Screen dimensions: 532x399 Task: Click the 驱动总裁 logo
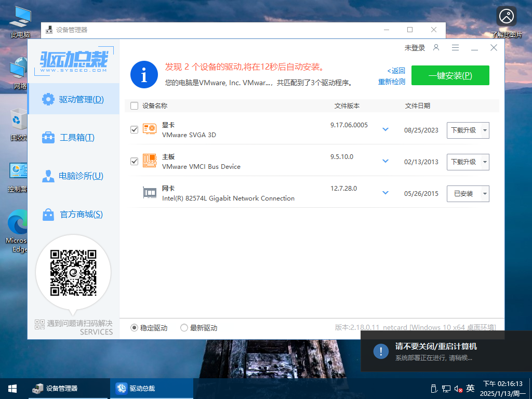coord(73,61)
